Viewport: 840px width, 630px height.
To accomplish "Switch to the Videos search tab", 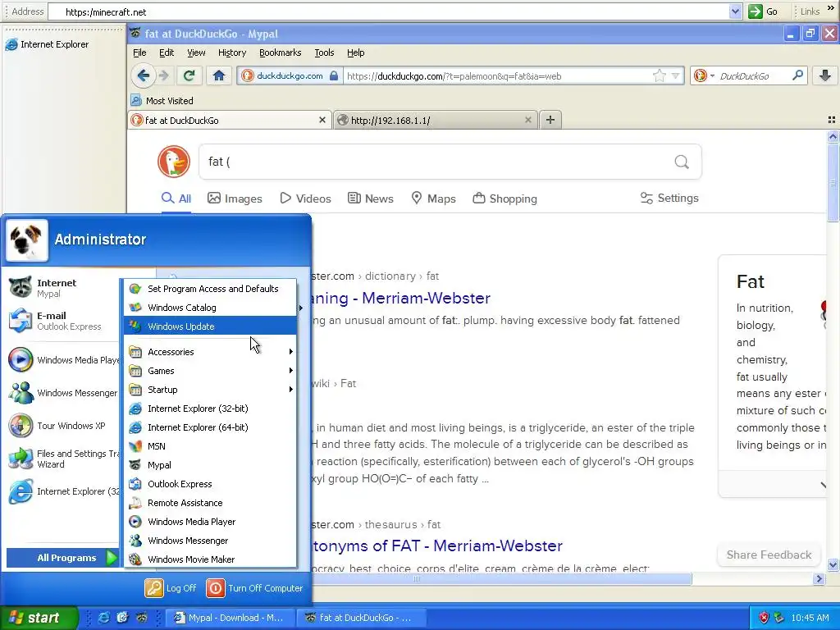I will coord(305,199).
